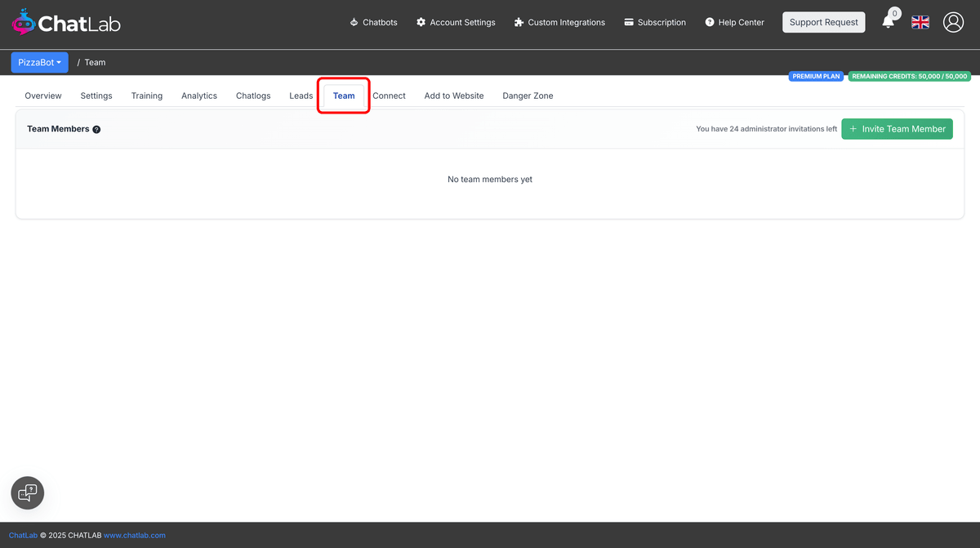Click the Invite Team Member button
Viewport: 980px width, 548px height.
897,128
